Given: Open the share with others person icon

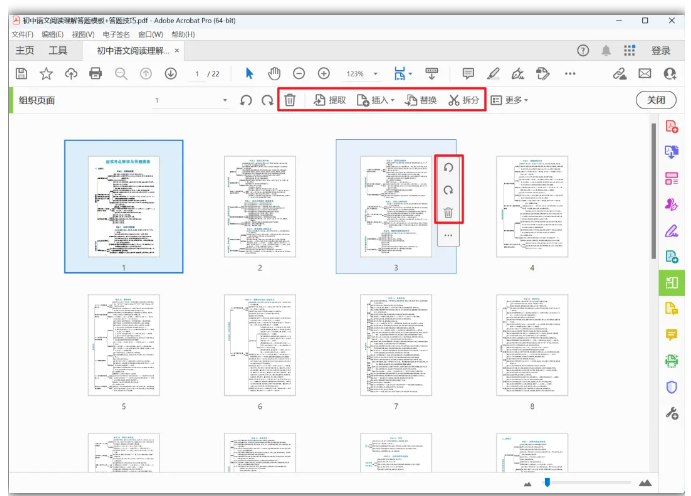Looking at the screenshot, I should (670, 74).
